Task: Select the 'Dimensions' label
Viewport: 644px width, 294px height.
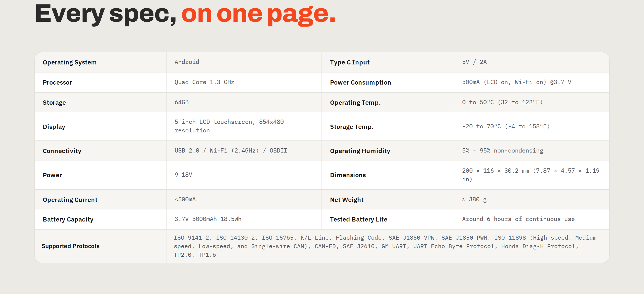Action: tap(348, 175)
